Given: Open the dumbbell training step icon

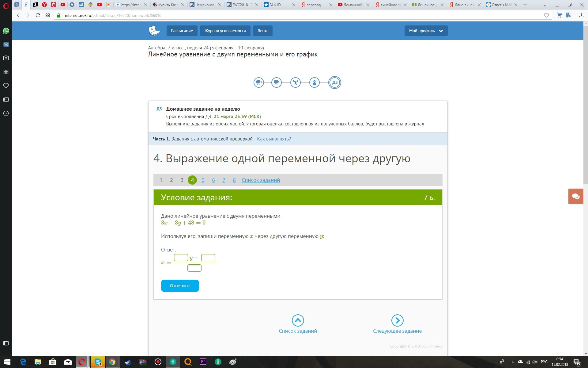Looking at the screenshot, I should (295, 82).
